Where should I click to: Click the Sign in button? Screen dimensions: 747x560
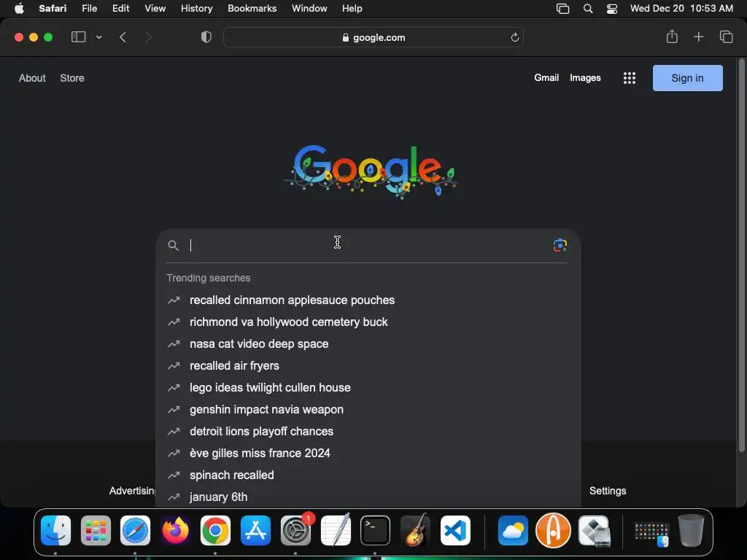tap(687, 78)
